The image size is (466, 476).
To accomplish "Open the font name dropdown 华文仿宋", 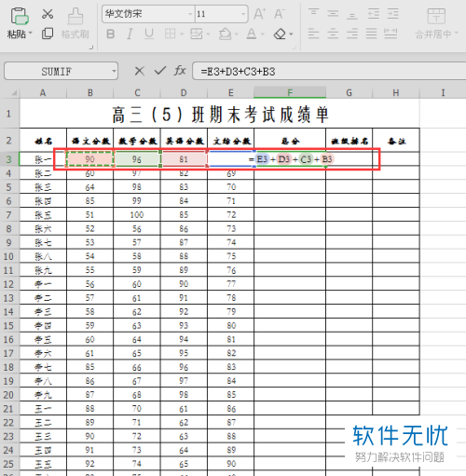I will point(190,14).
